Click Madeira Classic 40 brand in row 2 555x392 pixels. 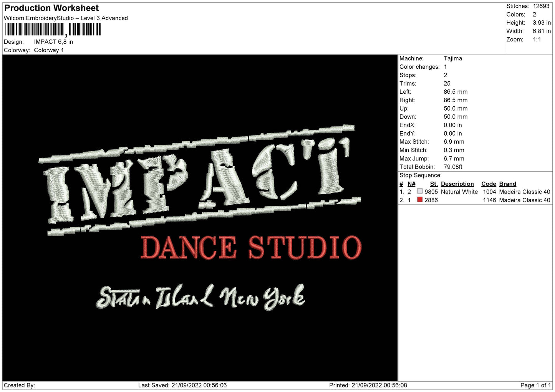click(x=525, y=200)
